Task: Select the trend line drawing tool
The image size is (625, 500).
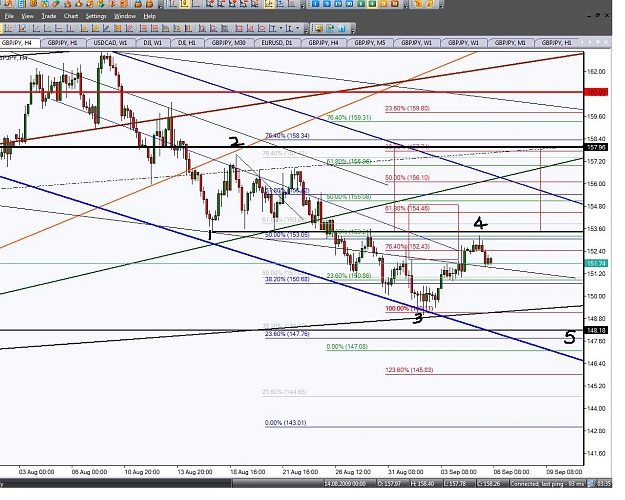Action: tap(36, 28)
